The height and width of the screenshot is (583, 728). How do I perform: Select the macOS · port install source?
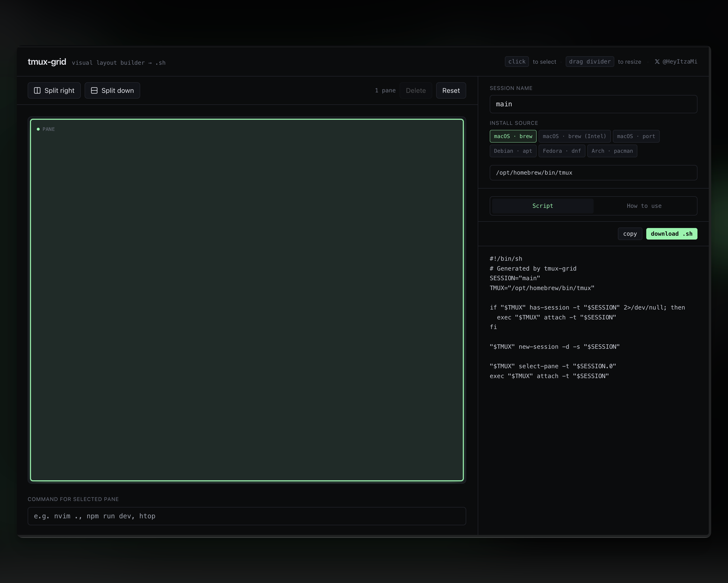coord(636,136)
